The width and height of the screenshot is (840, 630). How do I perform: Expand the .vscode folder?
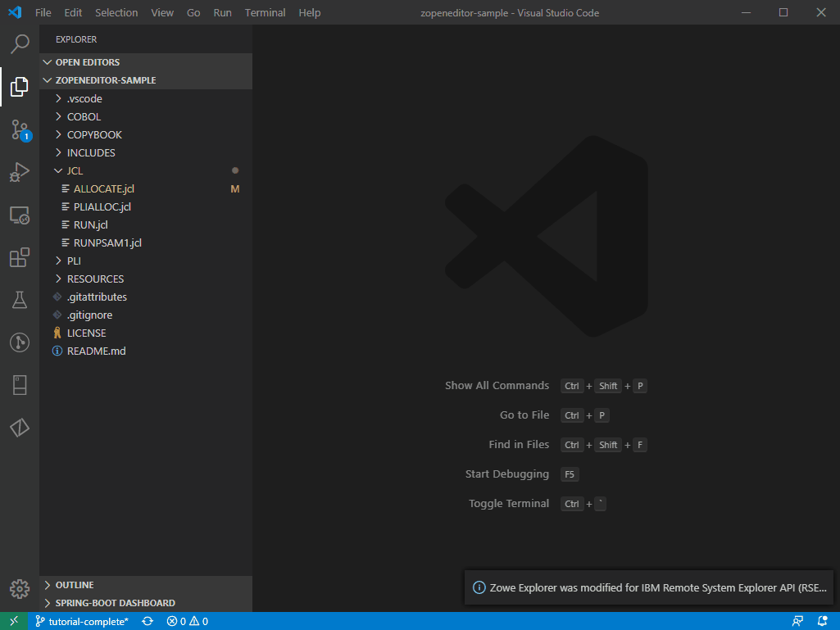(146, 98)
